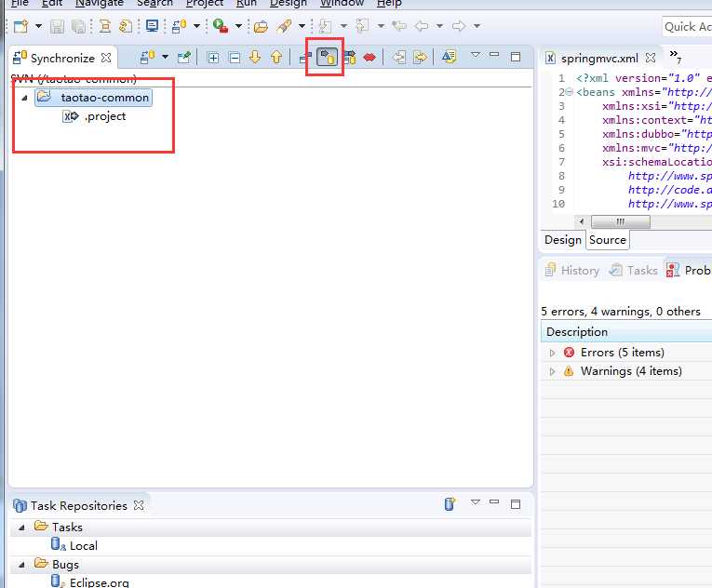Click the Run green play icon
This screenshot has width=712, height=588.
point(221,26)
